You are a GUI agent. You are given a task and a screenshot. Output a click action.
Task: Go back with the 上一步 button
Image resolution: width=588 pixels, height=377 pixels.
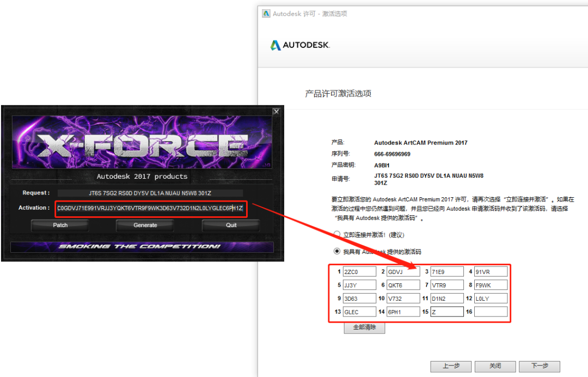(x=450, y=366)
